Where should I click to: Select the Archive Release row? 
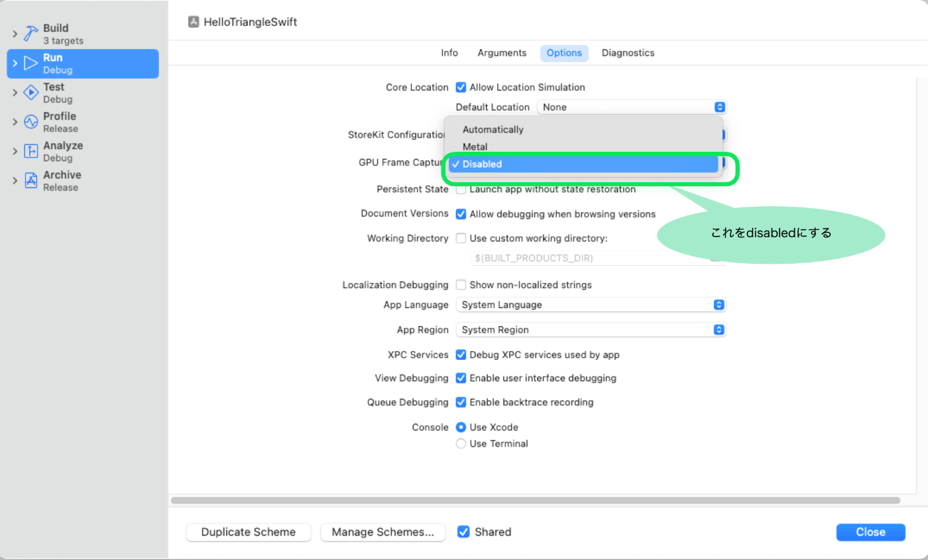[83, 180]
